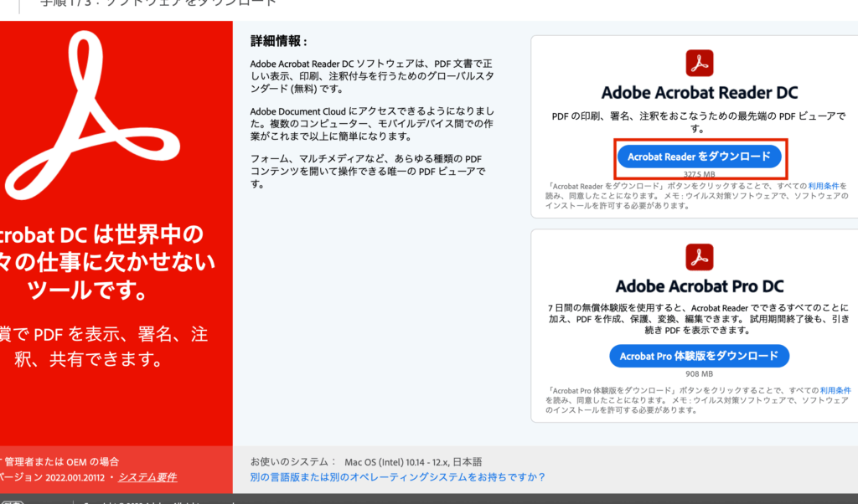The width and height of the screenshot is (858, 504).
Task: Open the システム要件 link
Action: click(147, 477)
